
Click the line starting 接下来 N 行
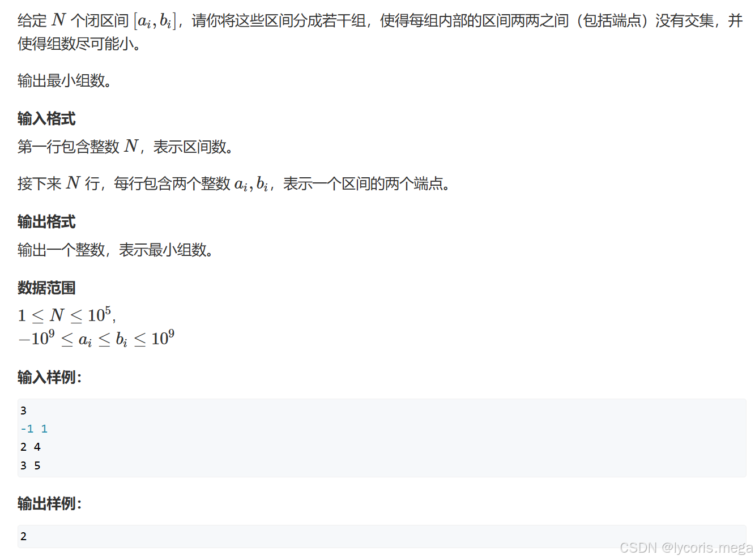(234, 184)
